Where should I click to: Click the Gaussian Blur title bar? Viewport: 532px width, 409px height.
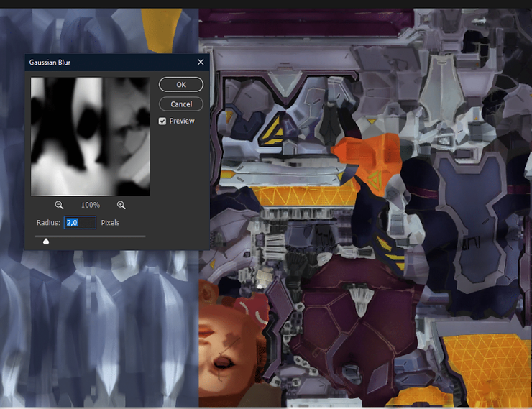[x=108, y=63]
